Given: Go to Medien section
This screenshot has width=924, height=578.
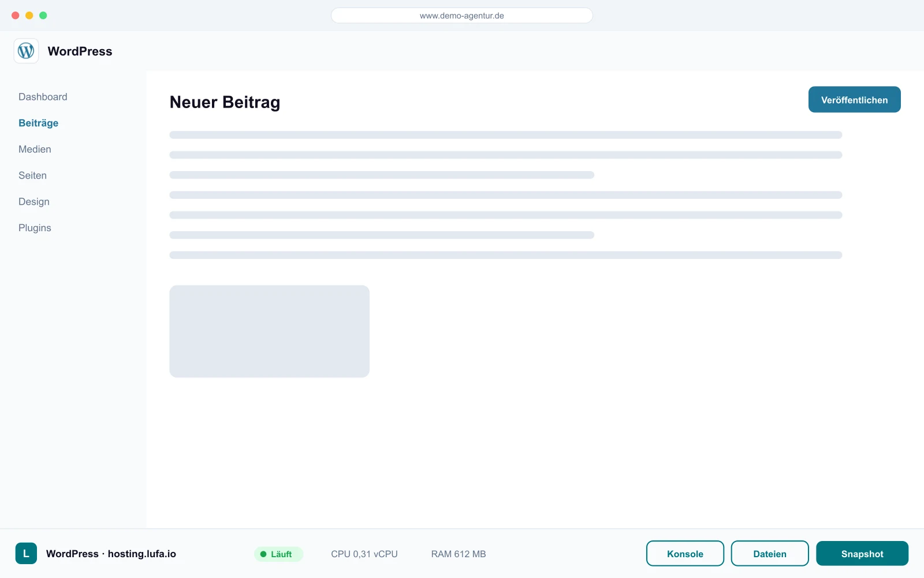Looking at the screenshot, I should (35, 149).
